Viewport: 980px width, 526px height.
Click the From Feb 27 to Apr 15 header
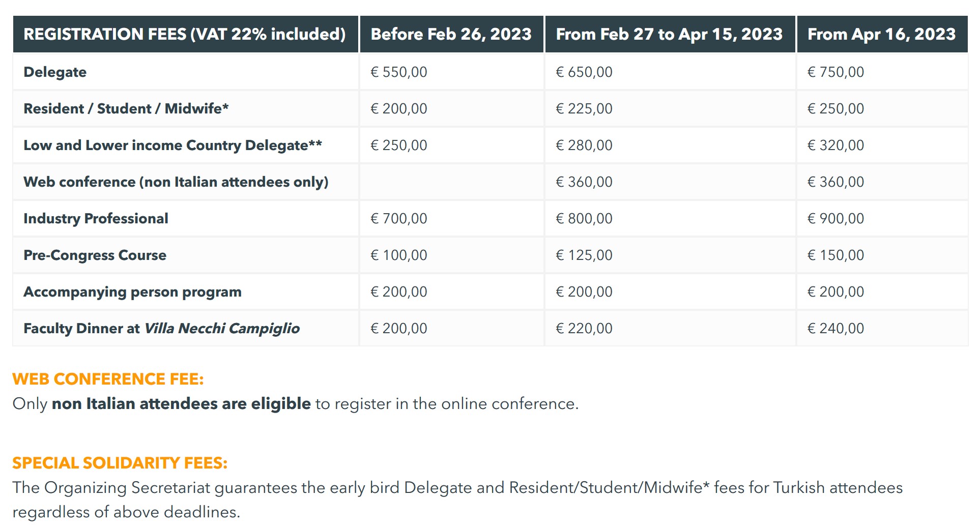[670, 34]
